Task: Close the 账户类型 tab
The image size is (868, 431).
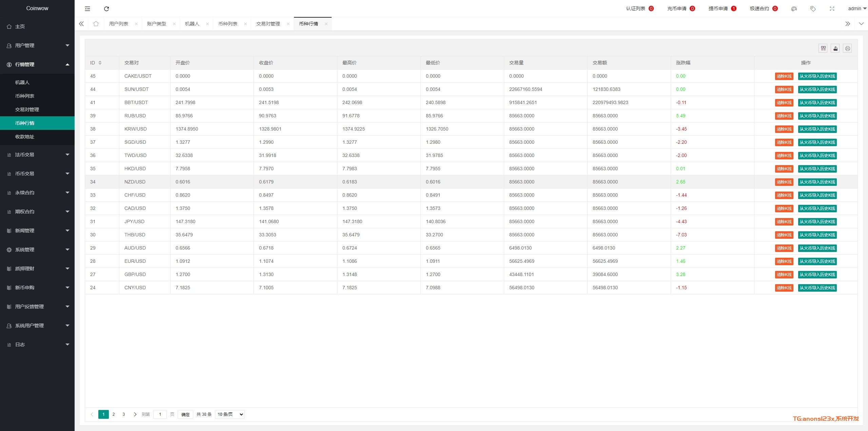Action: pyautogui.click(x=174, y=24)
